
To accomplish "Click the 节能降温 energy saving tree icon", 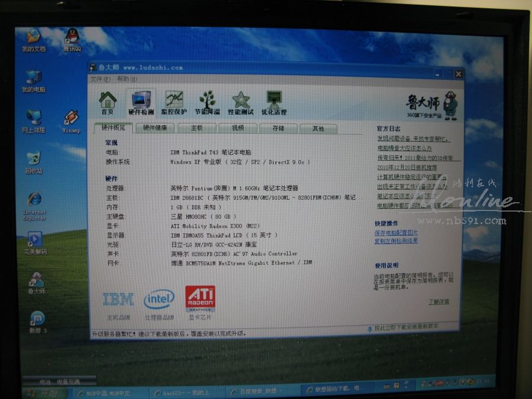I will pyautogui.click(x=207, y=103).
